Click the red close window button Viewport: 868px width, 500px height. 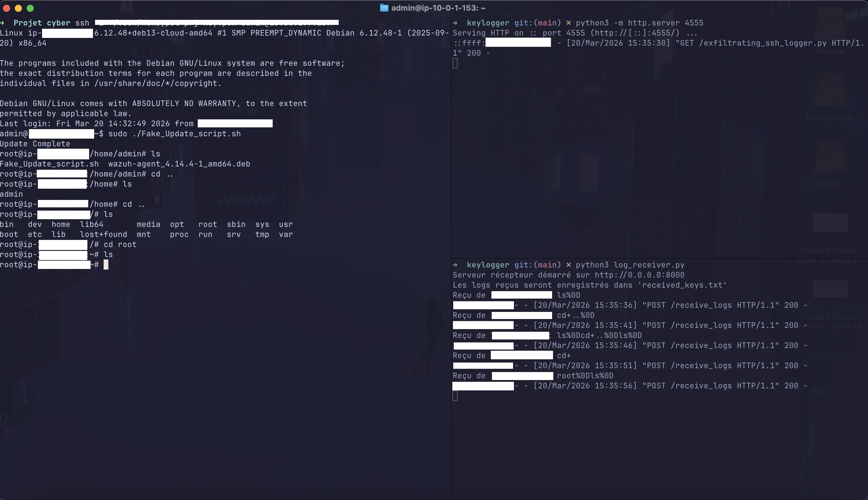[x=7, y=8]
